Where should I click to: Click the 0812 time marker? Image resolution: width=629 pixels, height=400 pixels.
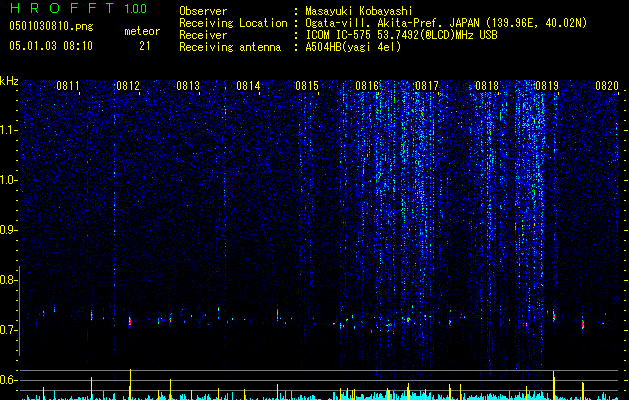coord(128,86)
